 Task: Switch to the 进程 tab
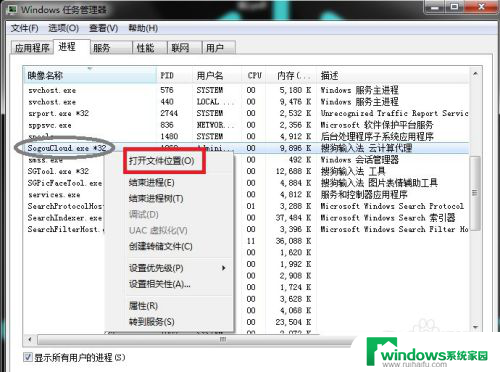click(x=71, y=47)
